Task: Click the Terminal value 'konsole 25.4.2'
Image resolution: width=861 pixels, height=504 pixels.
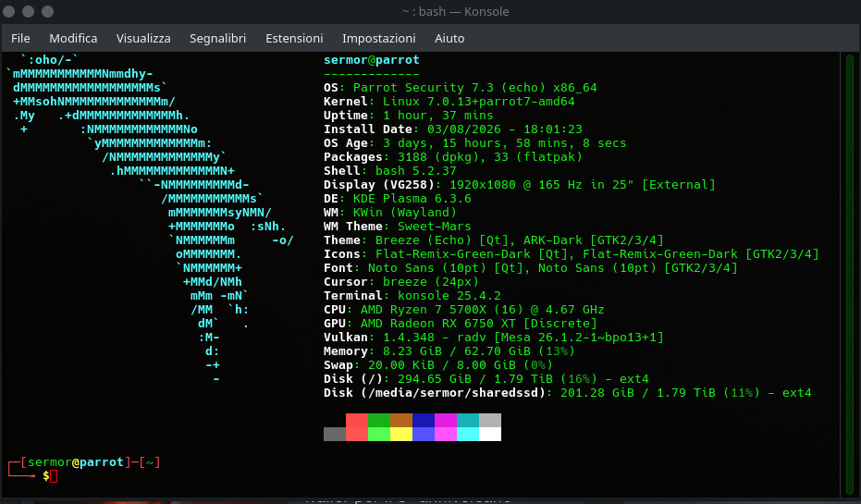Action: coord(449,296)
